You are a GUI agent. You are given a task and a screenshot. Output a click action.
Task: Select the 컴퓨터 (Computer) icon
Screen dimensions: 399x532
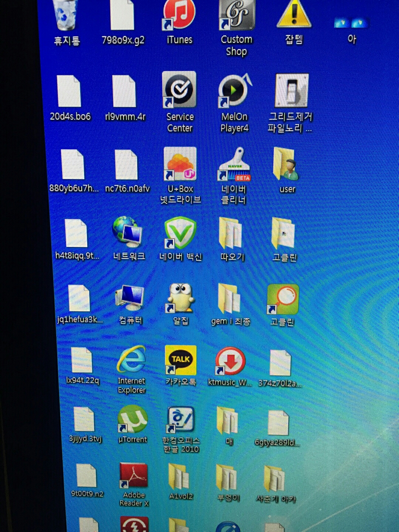click(130, 298)
